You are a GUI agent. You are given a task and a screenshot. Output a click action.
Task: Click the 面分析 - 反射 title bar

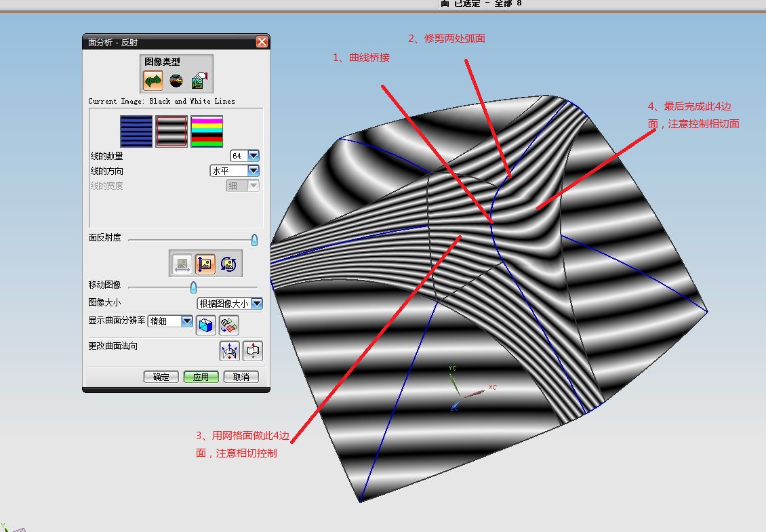pyautogui.click(x=176, y=42)
